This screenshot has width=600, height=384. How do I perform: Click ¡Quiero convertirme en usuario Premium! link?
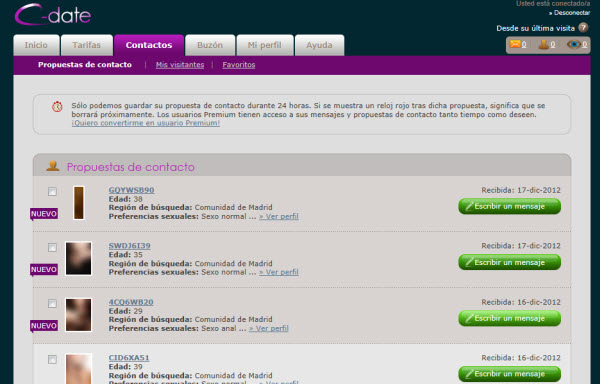tap(146, 123)
